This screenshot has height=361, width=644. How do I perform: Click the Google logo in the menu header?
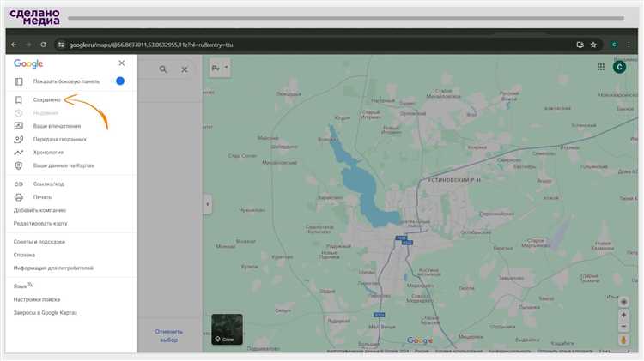[28, 63]
